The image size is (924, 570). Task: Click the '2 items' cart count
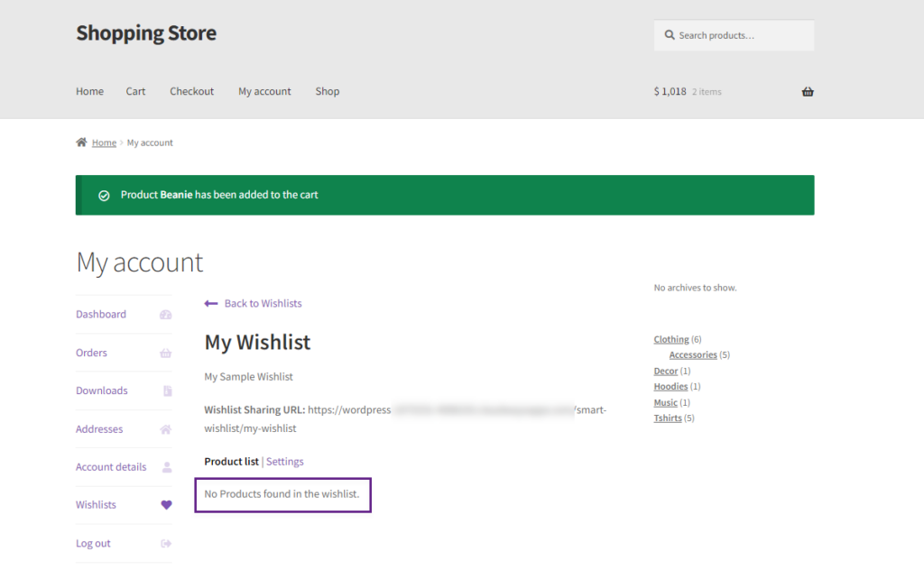click(707, 92)
